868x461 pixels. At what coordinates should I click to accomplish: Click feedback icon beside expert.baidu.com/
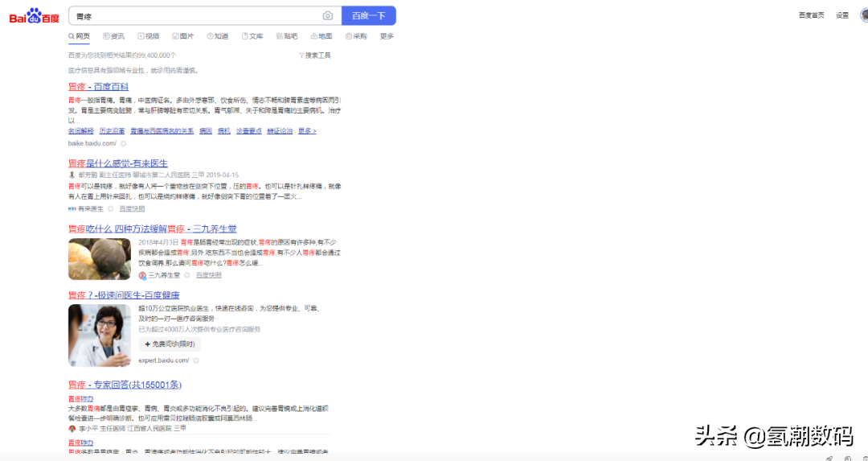pos(196,360)
